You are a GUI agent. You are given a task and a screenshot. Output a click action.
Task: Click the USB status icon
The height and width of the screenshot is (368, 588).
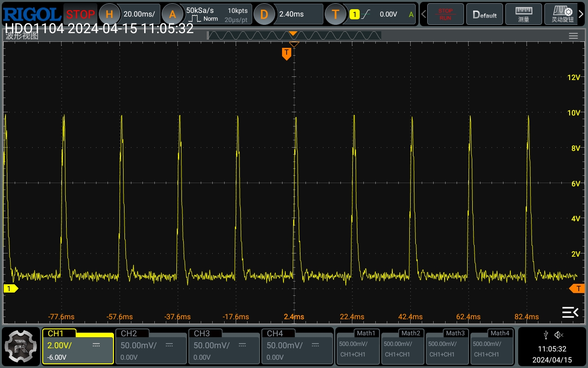pos(546,335)
